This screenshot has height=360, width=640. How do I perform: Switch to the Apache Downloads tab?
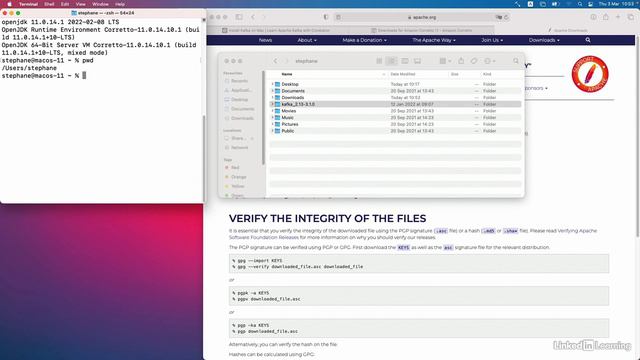pos(567,30)
